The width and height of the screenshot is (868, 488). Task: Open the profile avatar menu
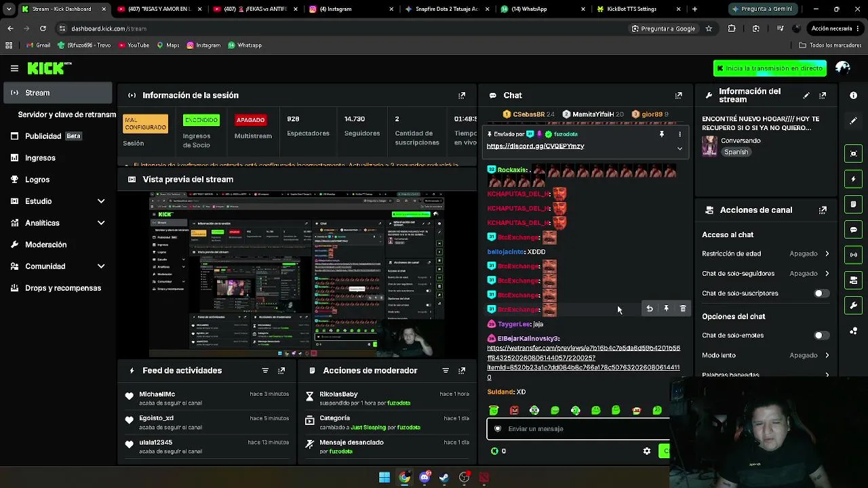843,68
